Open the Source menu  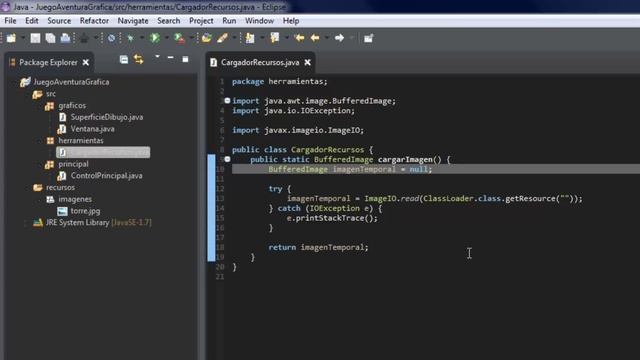[x=59, y=21]
